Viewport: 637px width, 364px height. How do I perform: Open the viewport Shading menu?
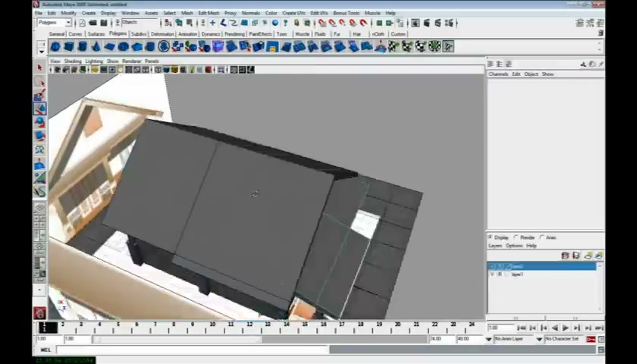(73, 61)
